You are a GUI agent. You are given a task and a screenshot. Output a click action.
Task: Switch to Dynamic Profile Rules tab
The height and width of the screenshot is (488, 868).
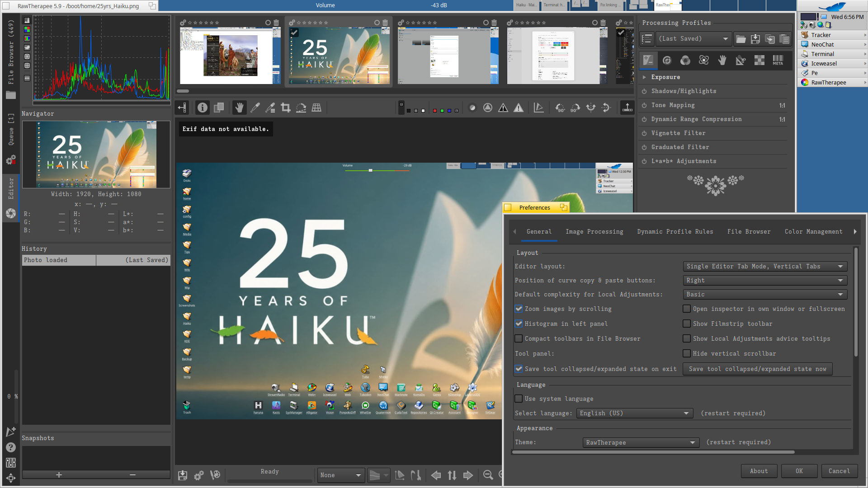coord(675,232)
